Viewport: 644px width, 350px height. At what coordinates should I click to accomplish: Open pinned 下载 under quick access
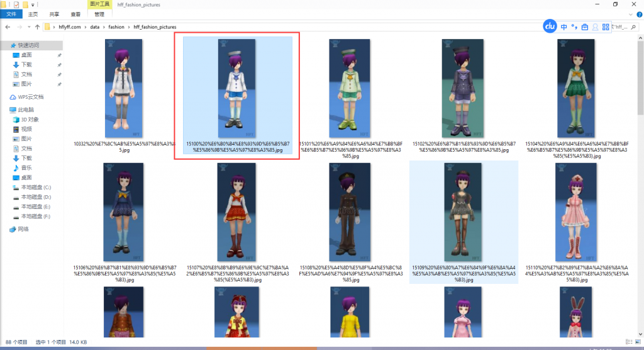coord(26,65)
